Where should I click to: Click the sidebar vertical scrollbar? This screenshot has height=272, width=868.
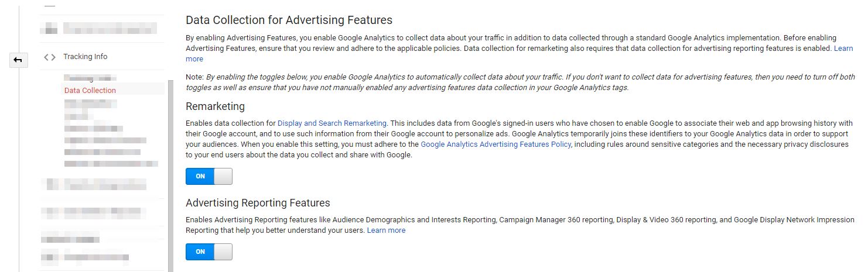(x=170, y=175)
